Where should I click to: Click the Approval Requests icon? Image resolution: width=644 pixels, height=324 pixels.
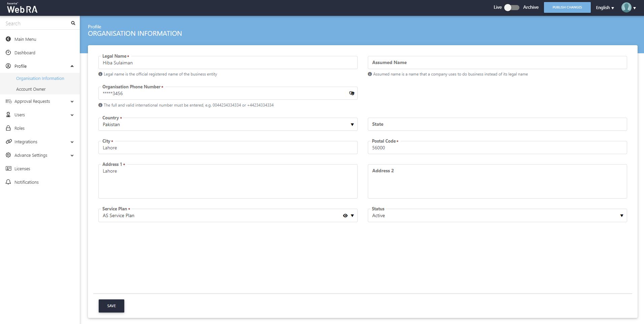coord(8,101)
